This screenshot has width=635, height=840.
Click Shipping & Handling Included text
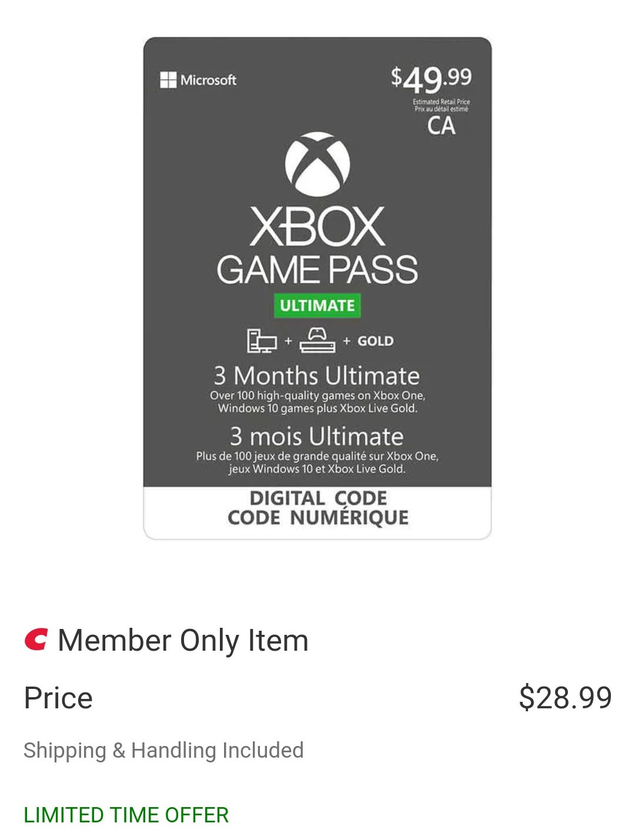click(x=163, y=751)
